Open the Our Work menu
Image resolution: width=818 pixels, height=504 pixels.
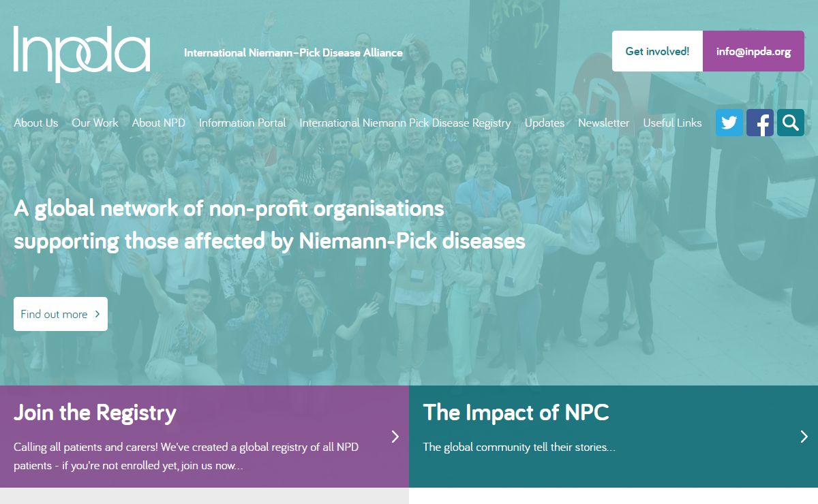tap(95, 123)
